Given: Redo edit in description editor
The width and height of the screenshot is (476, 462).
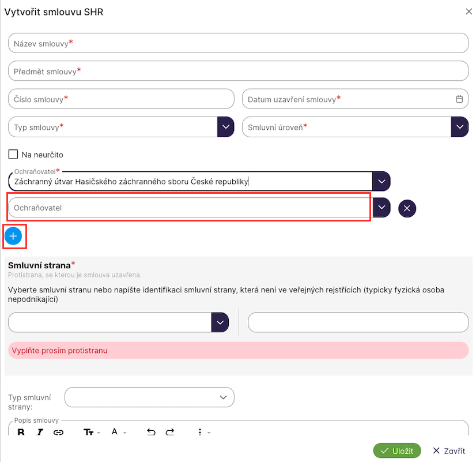Looking at the screenshot, I should (x=170, y=432).
